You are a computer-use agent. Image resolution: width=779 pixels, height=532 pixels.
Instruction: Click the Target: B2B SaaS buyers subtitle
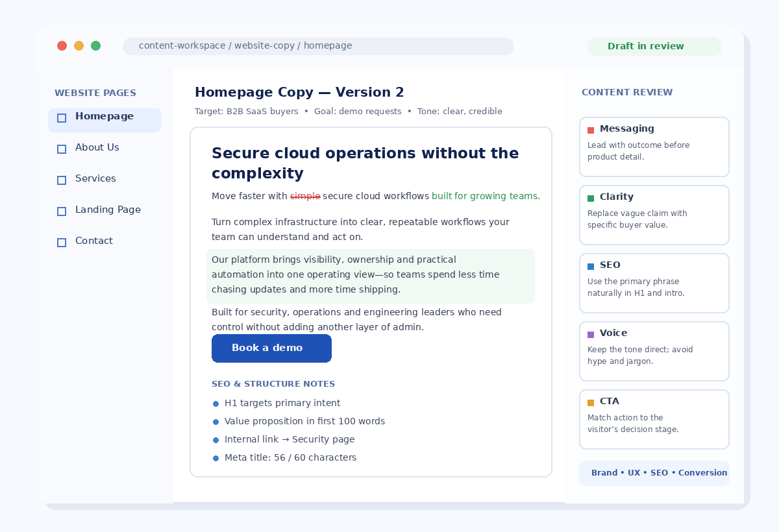tap(349, 112)
